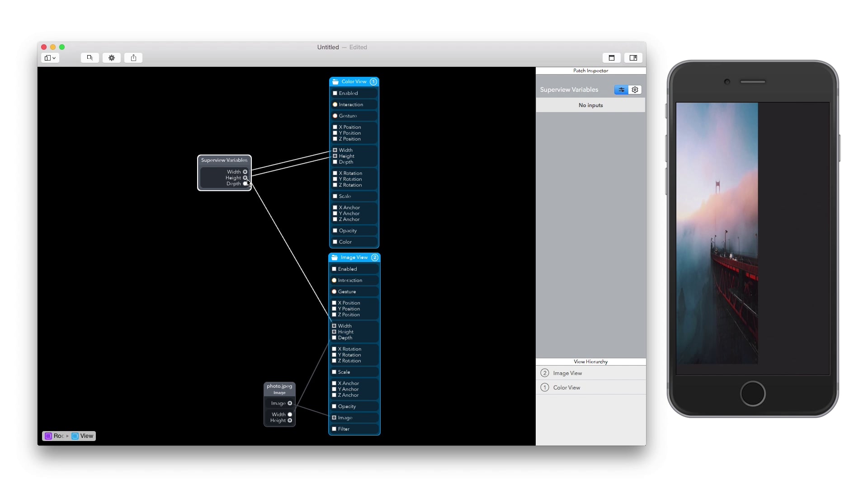868x488 pixels.
Task: Open the gear settings toolbar button
Action: coord(112,58)
